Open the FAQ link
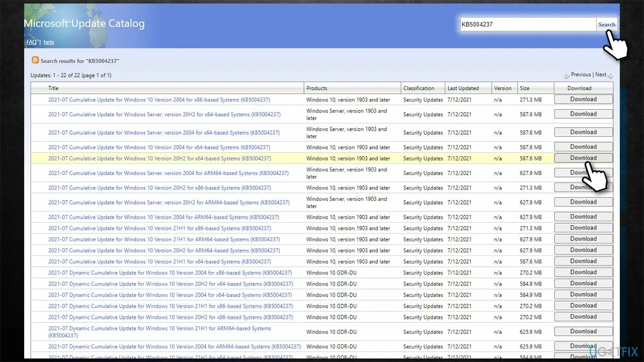This screenshot has width=644, height=362. [x=31, y=42]
